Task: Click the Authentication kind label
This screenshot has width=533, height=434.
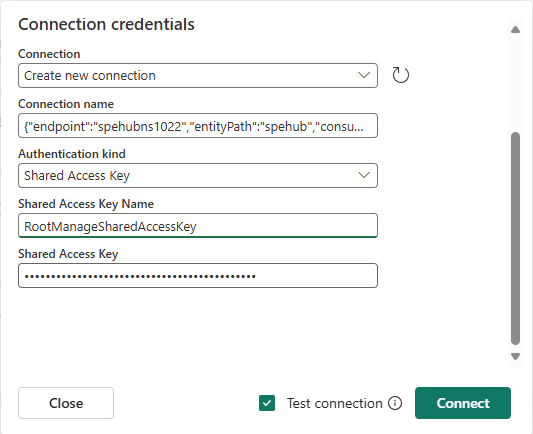Action: pos(72,154)
